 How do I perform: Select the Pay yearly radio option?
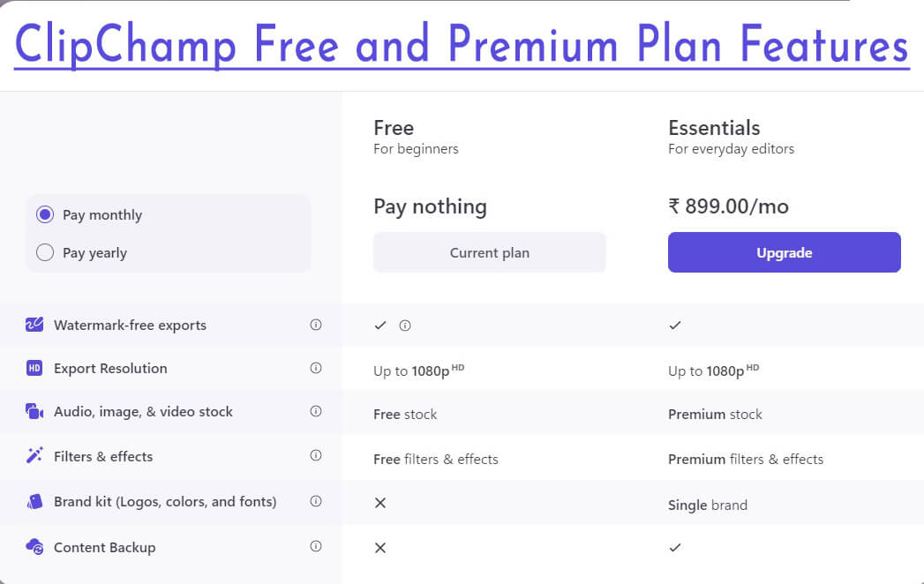[45, 253]
